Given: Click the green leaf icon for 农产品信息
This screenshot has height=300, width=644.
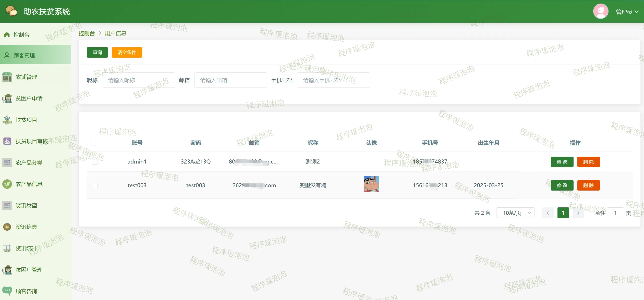Looking at the screenshot, I should [x=7, y=184].
